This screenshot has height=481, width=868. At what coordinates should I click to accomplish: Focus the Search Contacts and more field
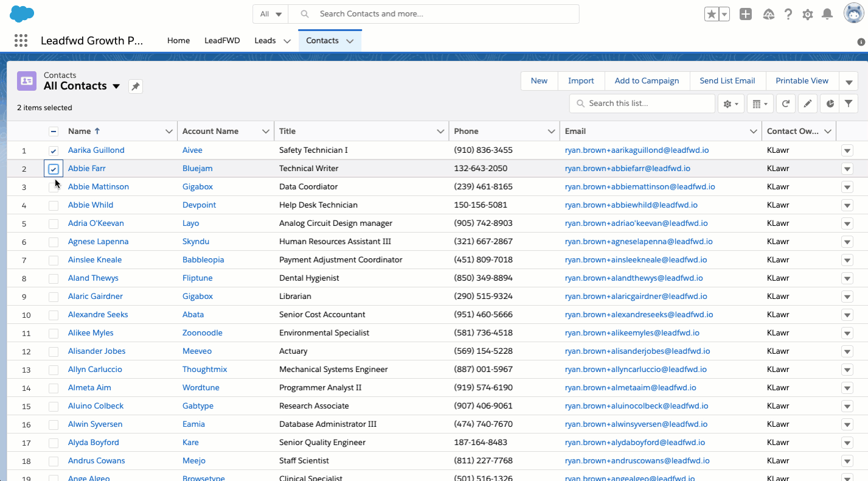click(x=434, y=14)
